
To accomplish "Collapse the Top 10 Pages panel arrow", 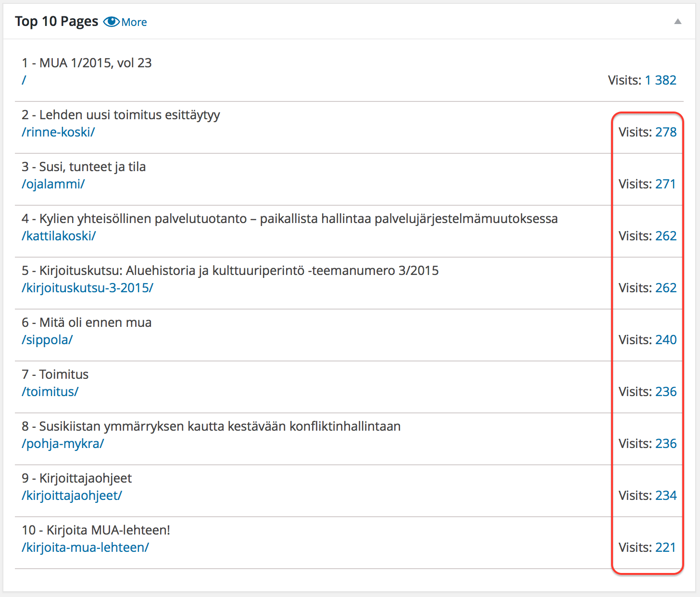I will point(678,21).
